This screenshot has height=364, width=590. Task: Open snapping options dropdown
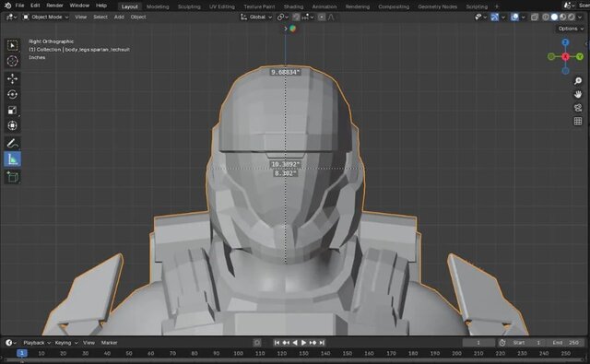[x=307, y=17]
